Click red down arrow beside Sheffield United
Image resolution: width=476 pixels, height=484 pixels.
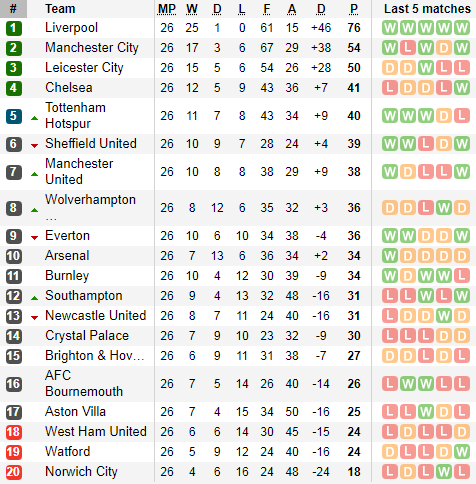(x=34, y=146)
